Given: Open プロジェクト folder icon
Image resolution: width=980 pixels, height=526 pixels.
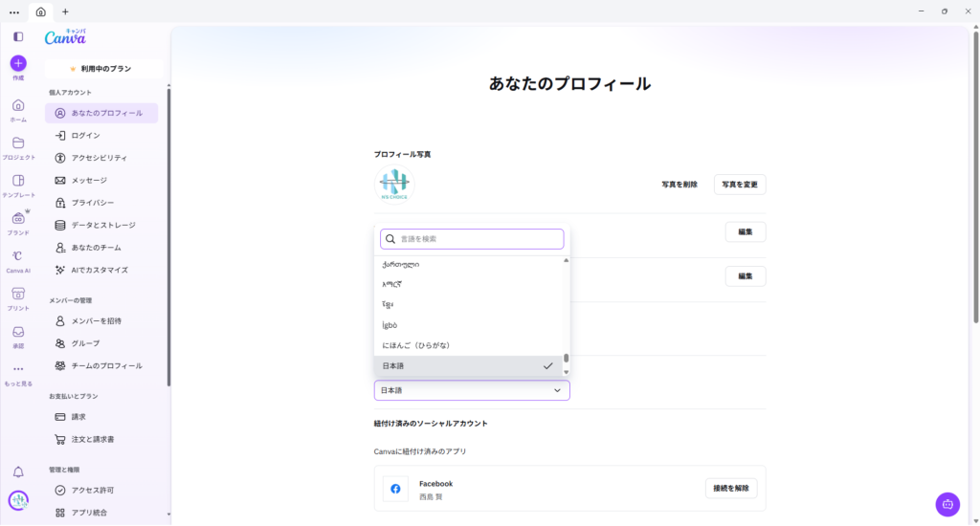Looking at the screenshot, I should coord(18,142).
